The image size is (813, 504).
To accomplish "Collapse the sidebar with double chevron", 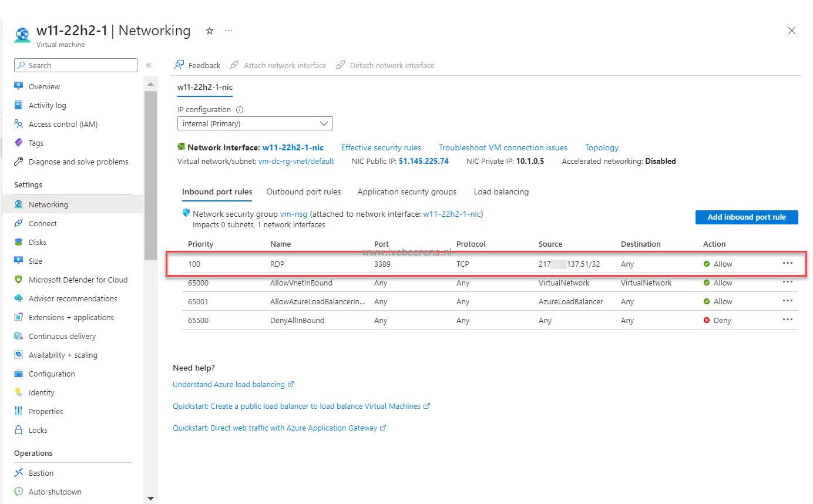I will point(149,65).
